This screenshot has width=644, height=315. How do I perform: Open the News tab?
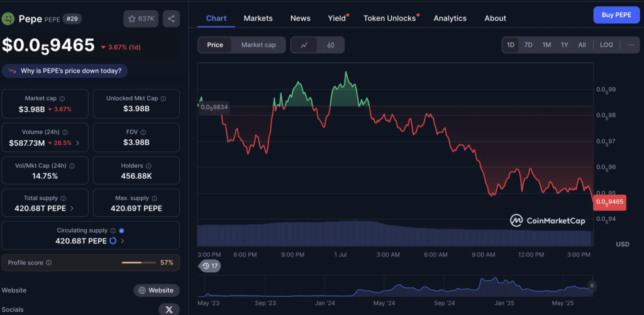point(300,18)
